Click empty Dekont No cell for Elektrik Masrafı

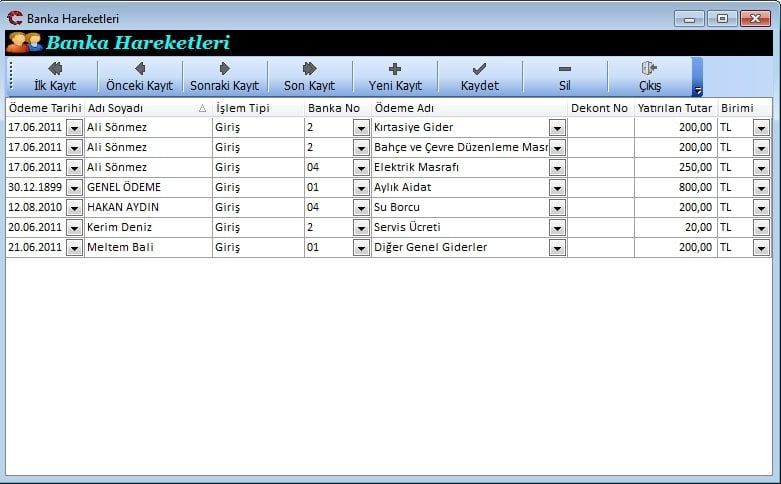pos(600,167)
